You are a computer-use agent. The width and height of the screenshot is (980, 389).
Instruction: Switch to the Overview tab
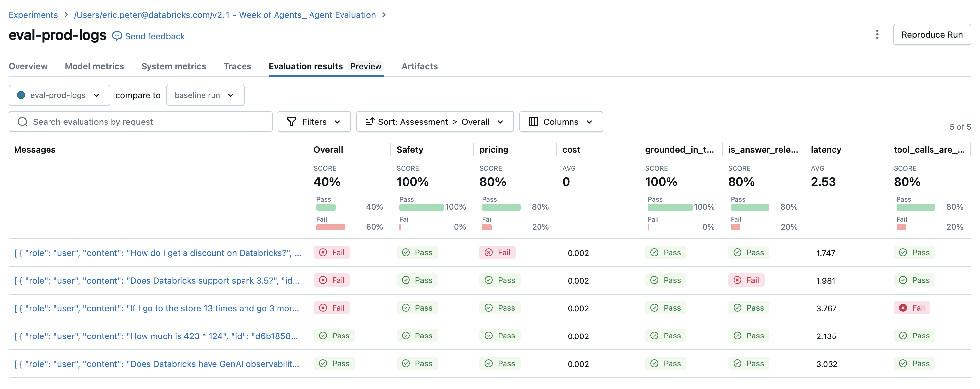click(x=28, y=66)
